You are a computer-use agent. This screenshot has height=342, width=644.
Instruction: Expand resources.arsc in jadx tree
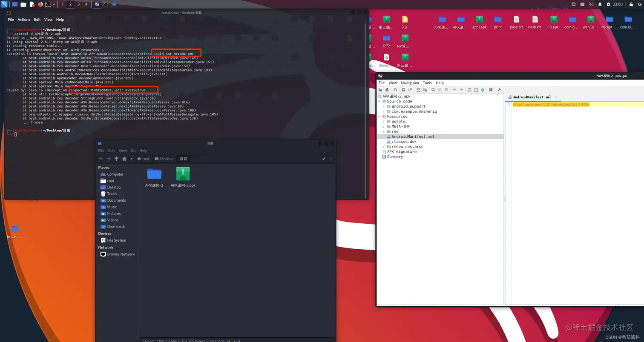[x=384, y=147]
